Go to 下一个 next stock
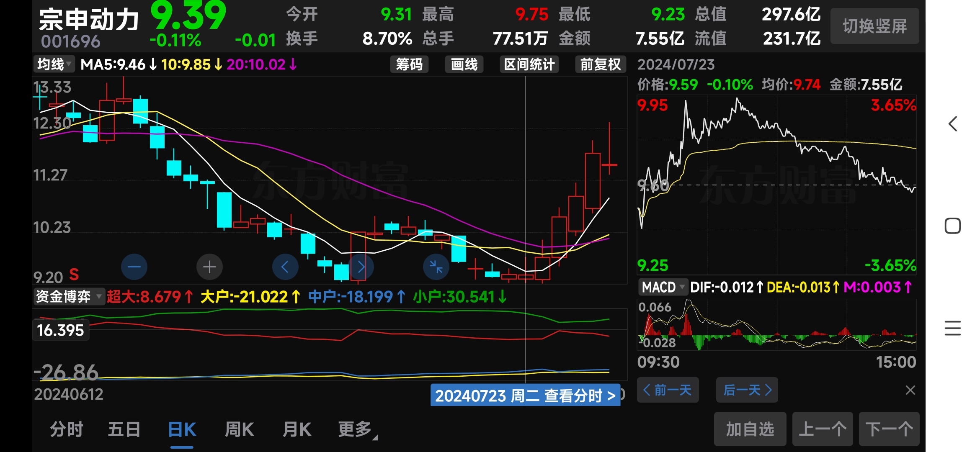The width and height of the screenshot is (980, 452). [x=889, y=429]
